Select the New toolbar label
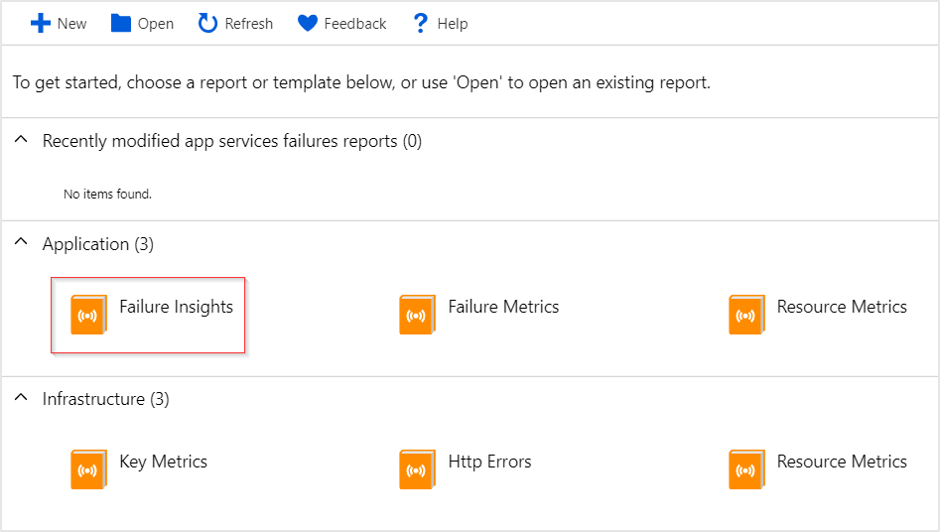The image size is (940, 532). pyautogui.click(x=72, y=24)
